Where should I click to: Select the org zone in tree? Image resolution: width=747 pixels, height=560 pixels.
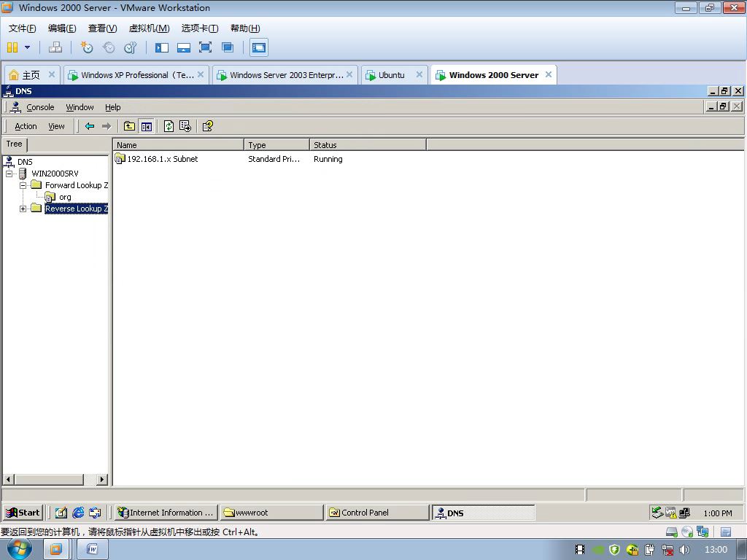coord(65,197)
